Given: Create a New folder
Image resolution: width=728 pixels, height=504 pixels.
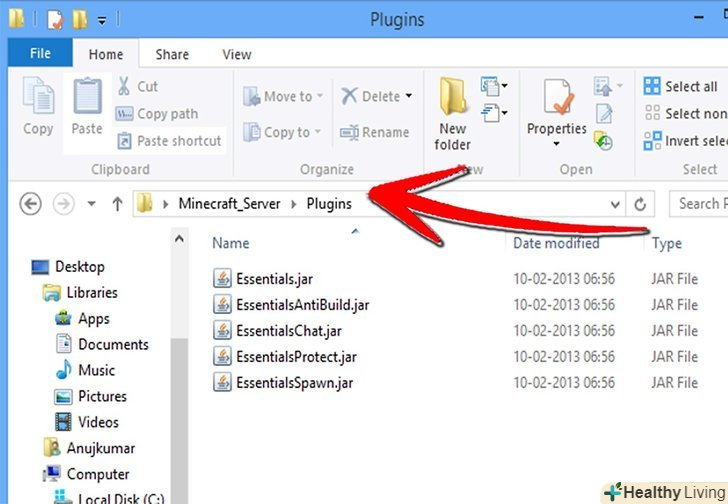Looking at the screenshot, I should tap(452, 114).
